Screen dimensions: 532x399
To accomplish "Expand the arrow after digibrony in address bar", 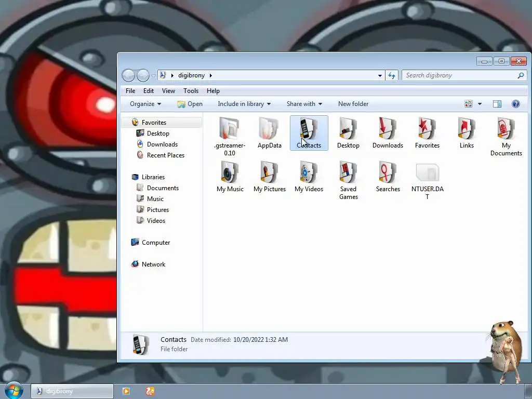I will [211, 75].
